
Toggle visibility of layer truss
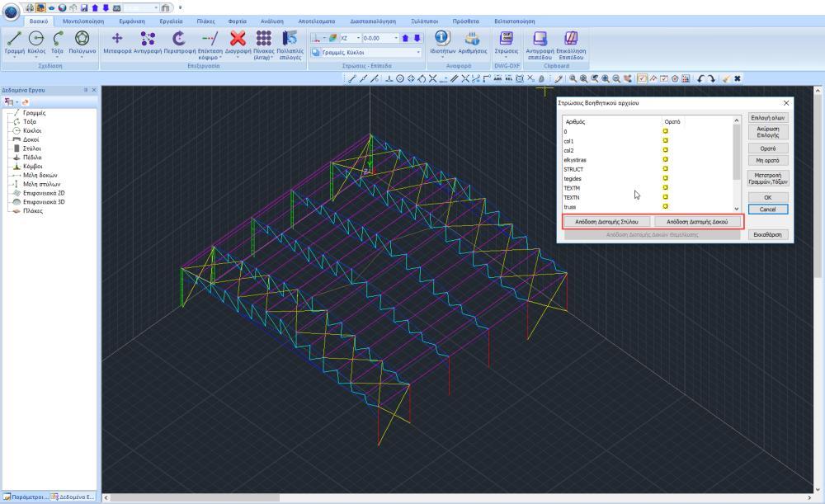[665, 206]
